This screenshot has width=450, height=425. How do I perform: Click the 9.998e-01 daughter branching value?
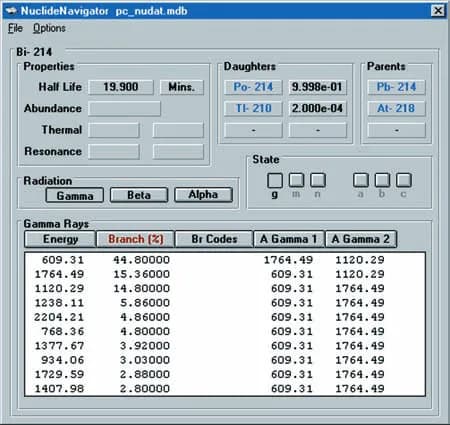click(317, 87)
